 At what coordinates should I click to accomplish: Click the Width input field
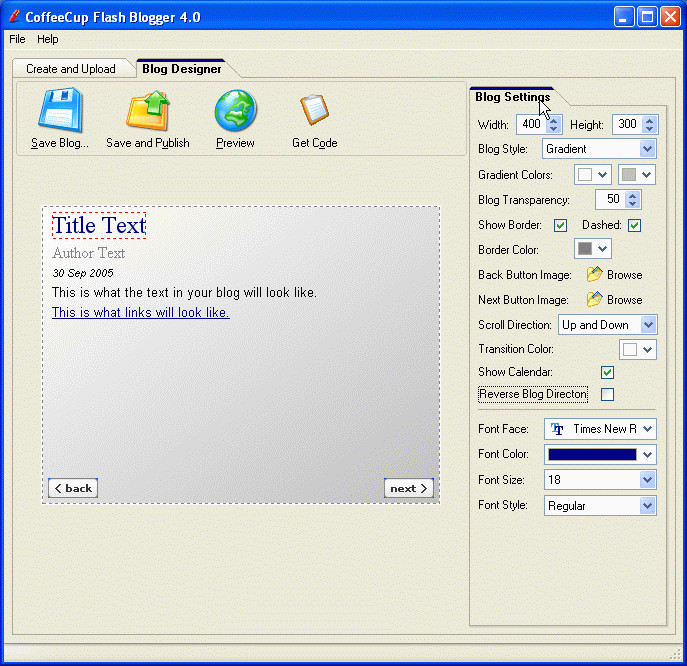coord(532,124)
